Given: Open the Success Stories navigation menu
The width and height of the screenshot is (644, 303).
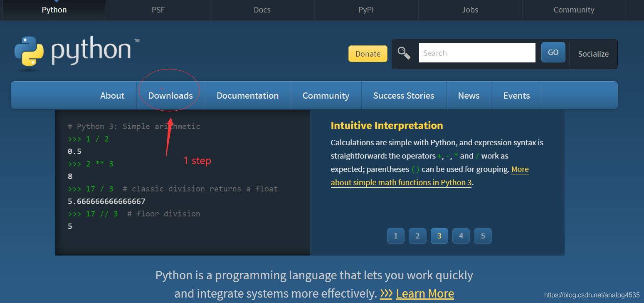Looking at the screenshot, I should (404, 96).
